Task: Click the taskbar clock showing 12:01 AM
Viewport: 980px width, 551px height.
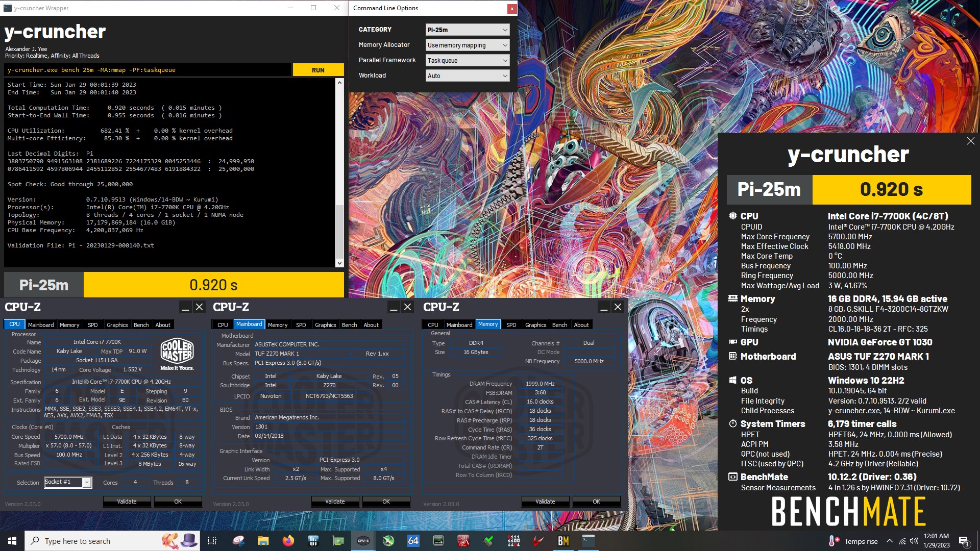Action: pyautogui.click(x=936, y=541)
